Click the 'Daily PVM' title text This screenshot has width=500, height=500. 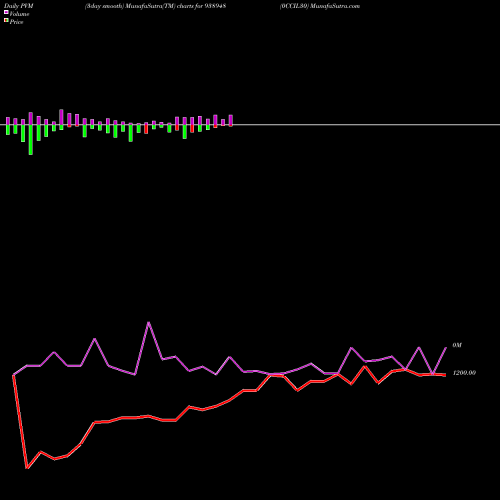click(19, 6)
